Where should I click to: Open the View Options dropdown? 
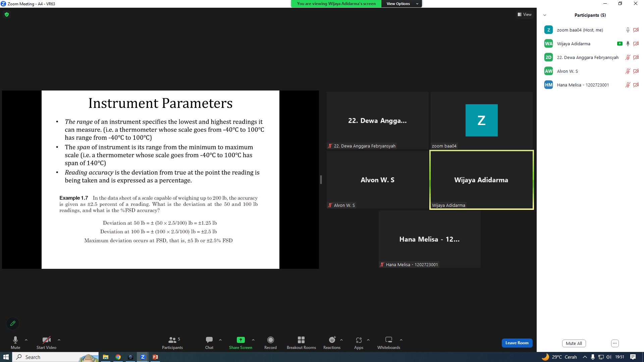coord(402,4)
